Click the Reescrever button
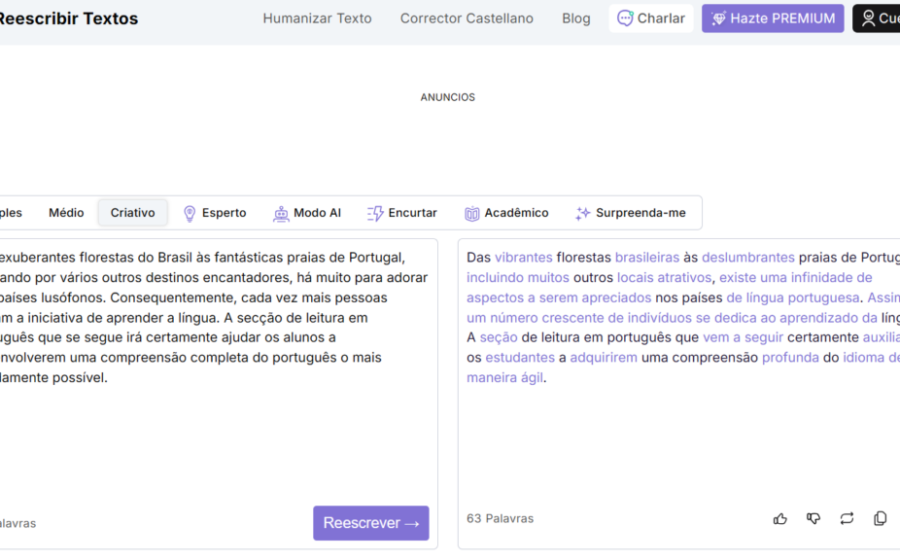 pos(371,523)
